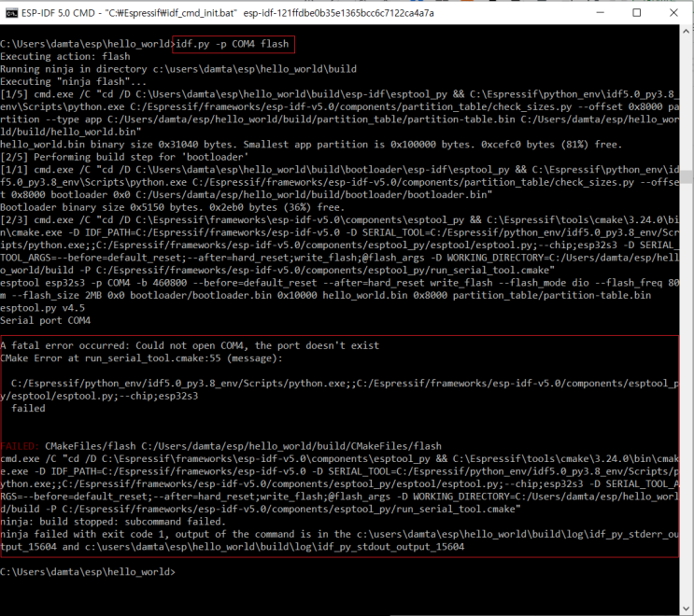694x616 pixels.
Task: Click the 'Serial port COM4' line
Action: point(45,321)
